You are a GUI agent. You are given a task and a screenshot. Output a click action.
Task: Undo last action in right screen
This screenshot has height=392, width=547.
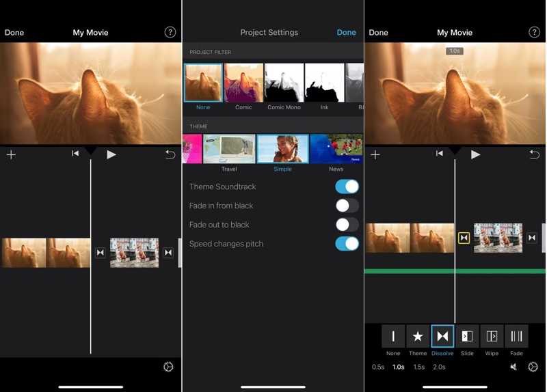tap(535, 154)
